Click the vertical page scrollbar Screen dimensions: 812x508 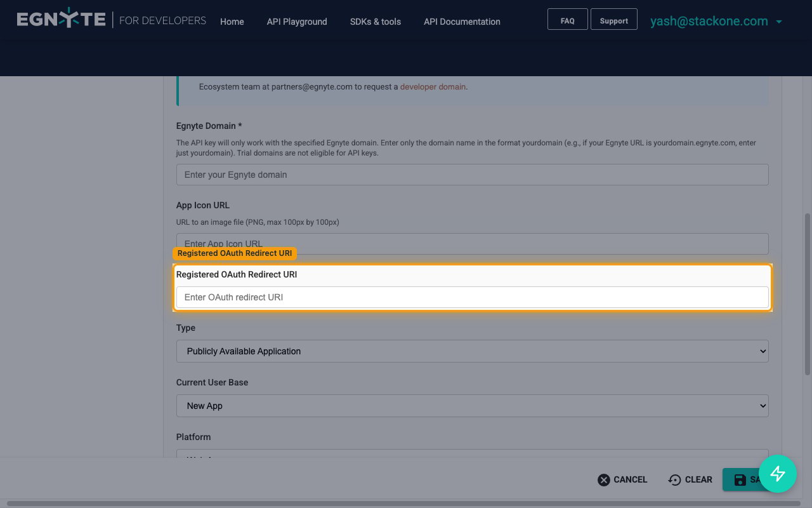tap(808, 293)
